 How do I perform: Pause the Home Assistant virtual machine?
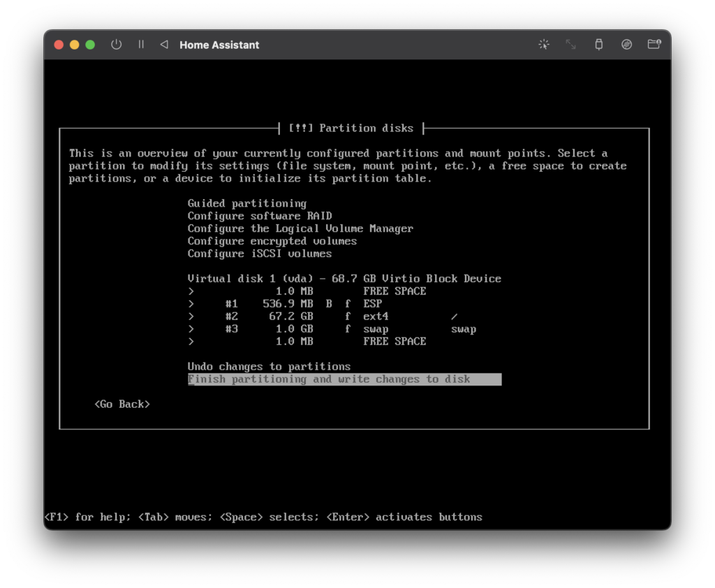(x=141, y=44)
